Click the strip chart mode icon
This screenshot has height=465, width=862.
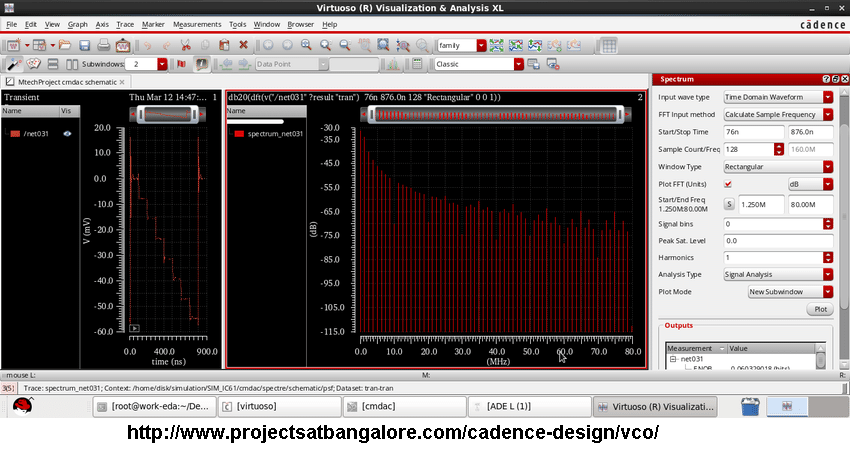(x=496, y=45)
